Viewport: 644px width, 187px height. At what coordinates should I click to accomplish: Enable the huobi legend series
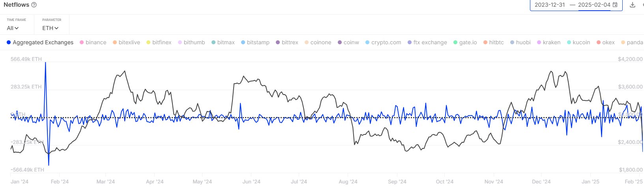(x=523, y=42)
